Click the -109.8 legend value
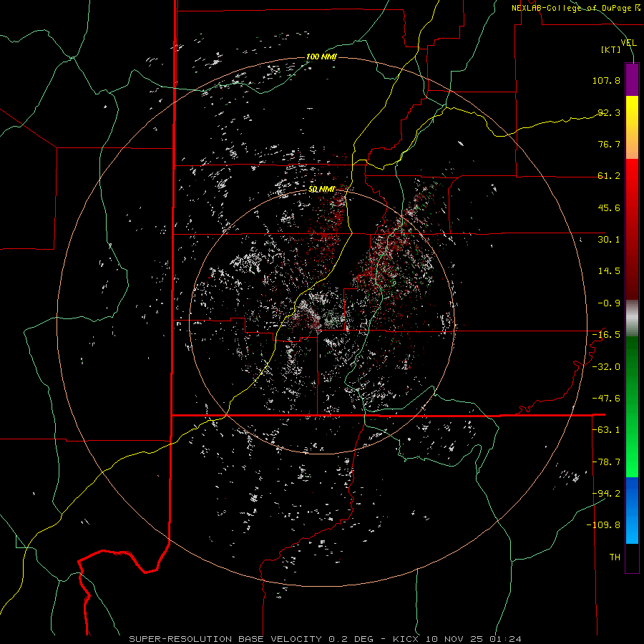 (603, 525)
